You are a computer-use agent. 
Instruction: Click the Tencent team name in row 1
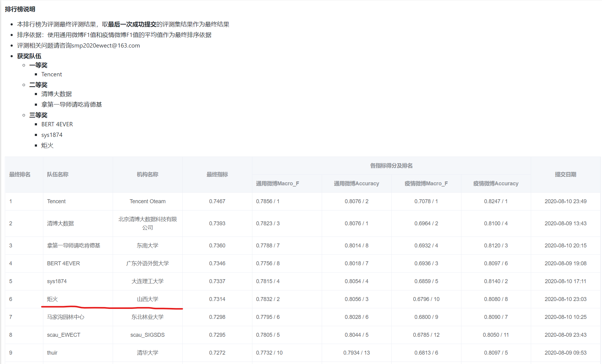coord(56,201)
